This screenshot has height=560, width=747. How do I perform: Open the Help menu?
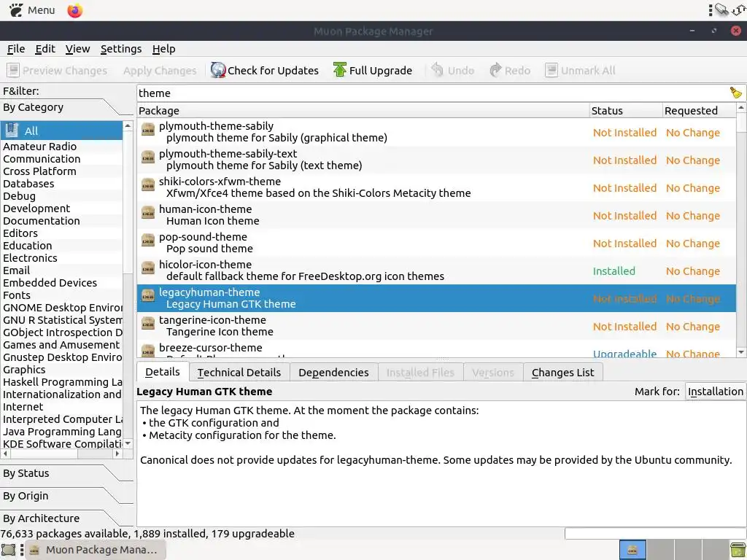[x=164, y=49]
